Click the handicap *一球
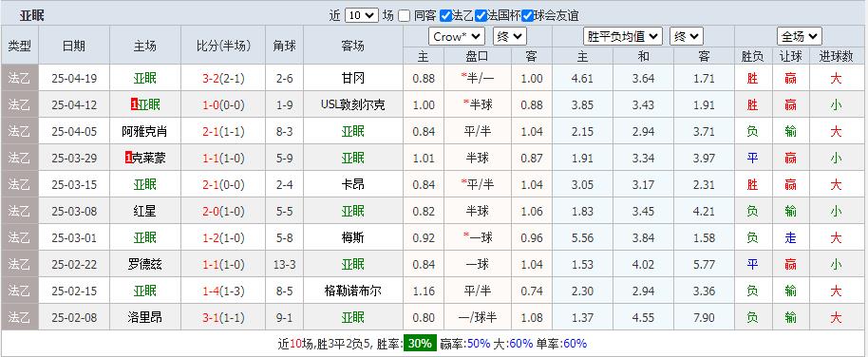868x357 pixels. pos(478,238)
